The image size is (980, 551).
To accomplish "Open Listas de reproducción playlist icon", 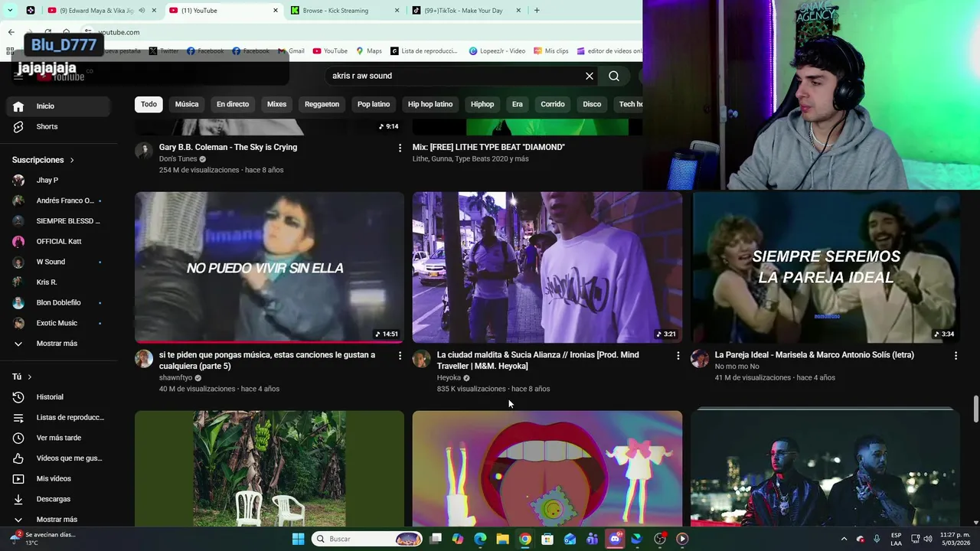I will (x=18, y=417).
